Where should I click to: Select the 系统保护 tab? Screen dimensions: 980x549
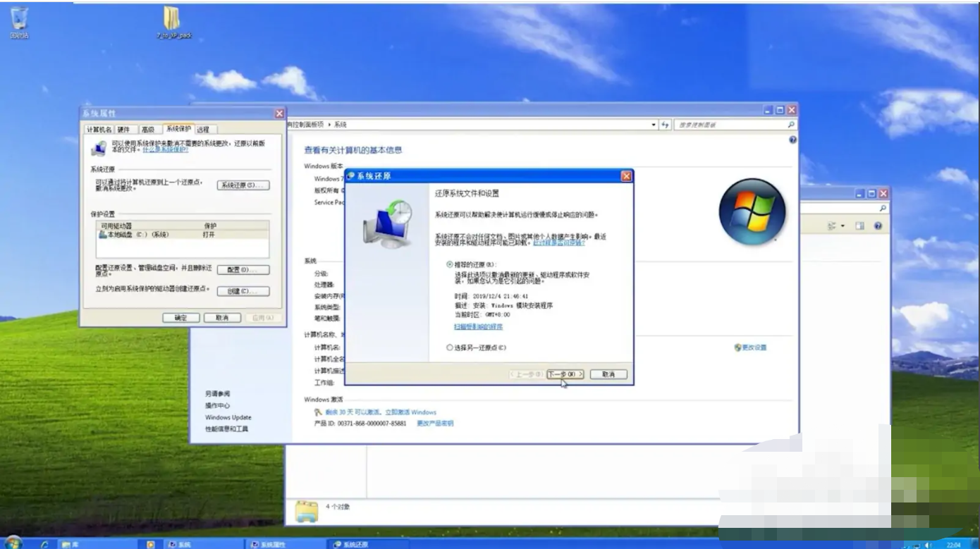click(178, 129)
